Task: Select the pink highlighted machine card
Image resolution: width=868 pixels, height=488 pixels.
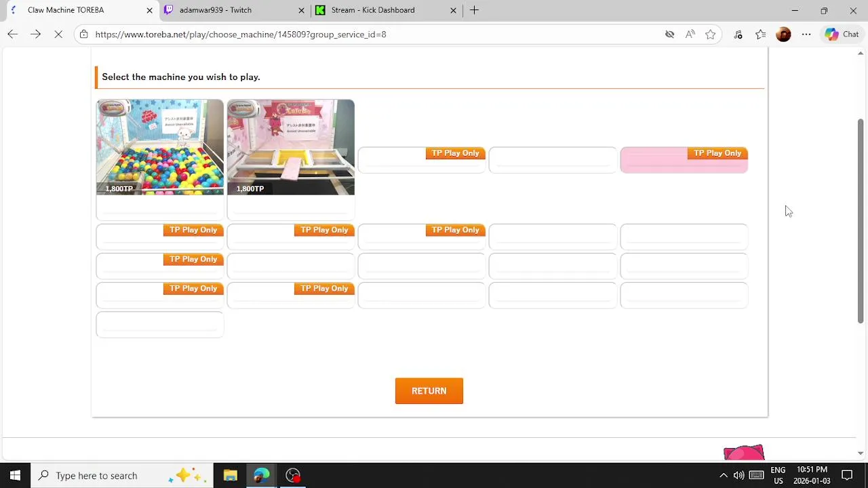Action: coord(684,160)
